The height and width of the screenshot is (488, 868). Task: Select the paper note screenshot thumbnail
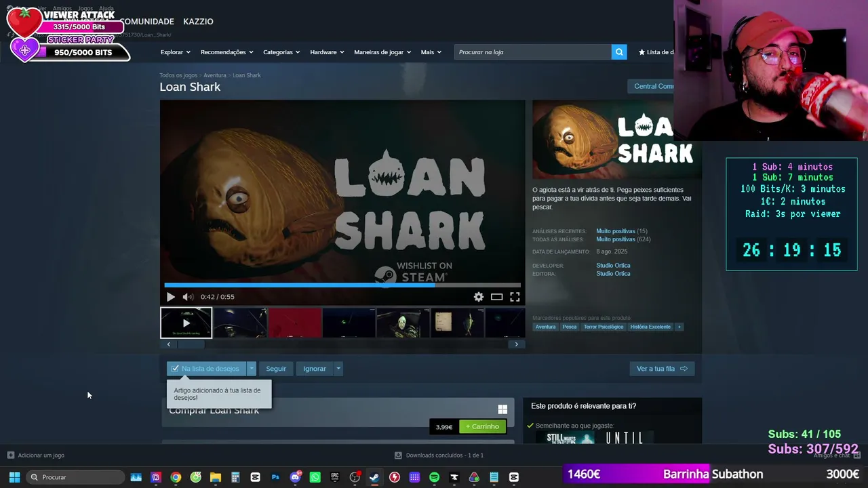(457, 323)
